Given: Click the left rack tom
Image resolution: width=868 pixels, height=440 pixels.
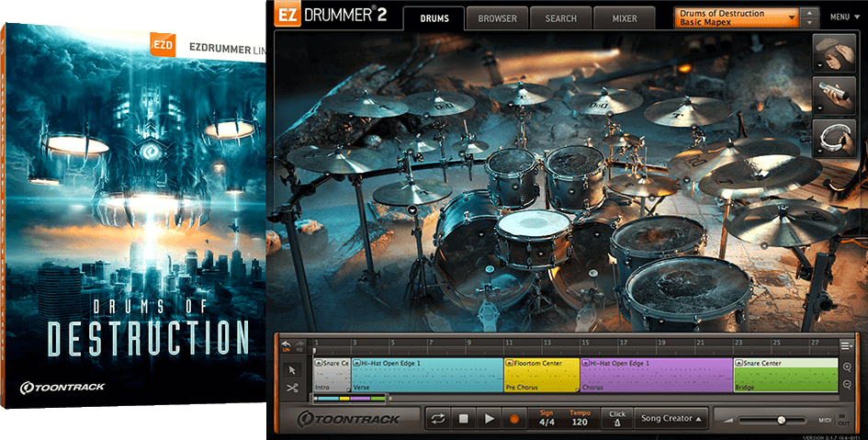Looking at the screenshot, I should click(x=513, y=176).
